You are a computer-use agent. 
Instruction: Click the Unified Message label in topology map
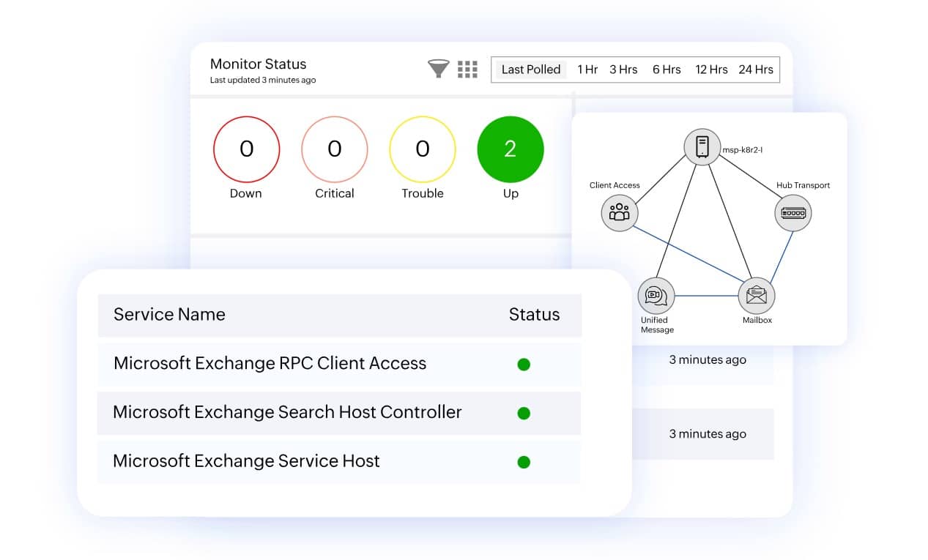point(657,325)
